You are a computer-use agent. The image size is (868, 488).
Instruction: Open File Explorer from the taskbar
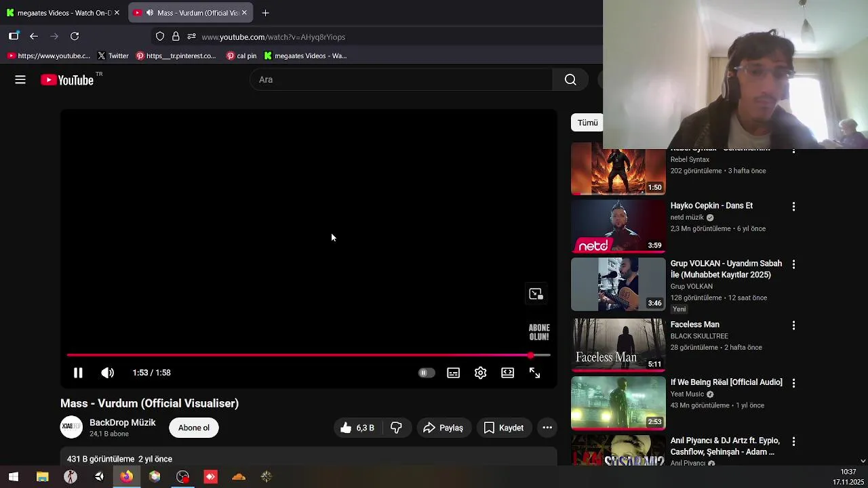point(42,477)
